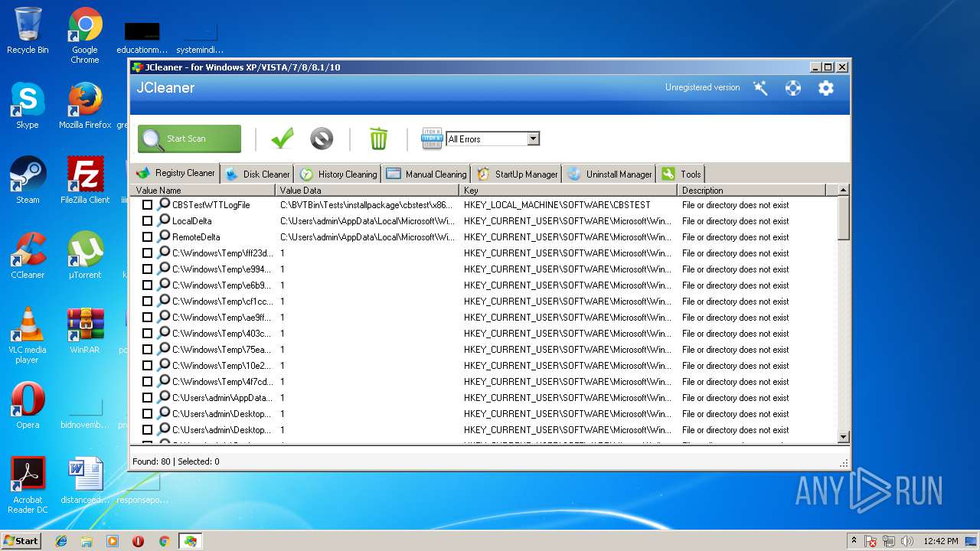
Task: Check the LocalDelta row checkbox
Action: click(x=147, y=221)
